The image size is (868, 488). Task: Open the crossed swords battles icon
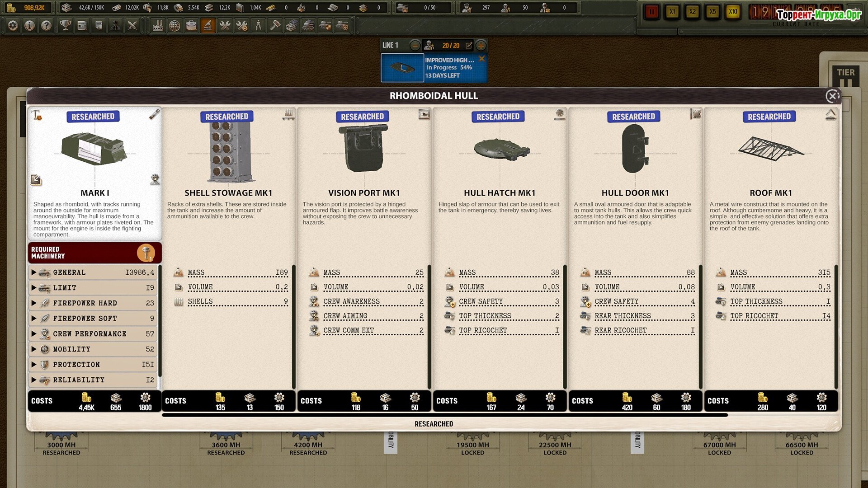(x=132, y=26)
